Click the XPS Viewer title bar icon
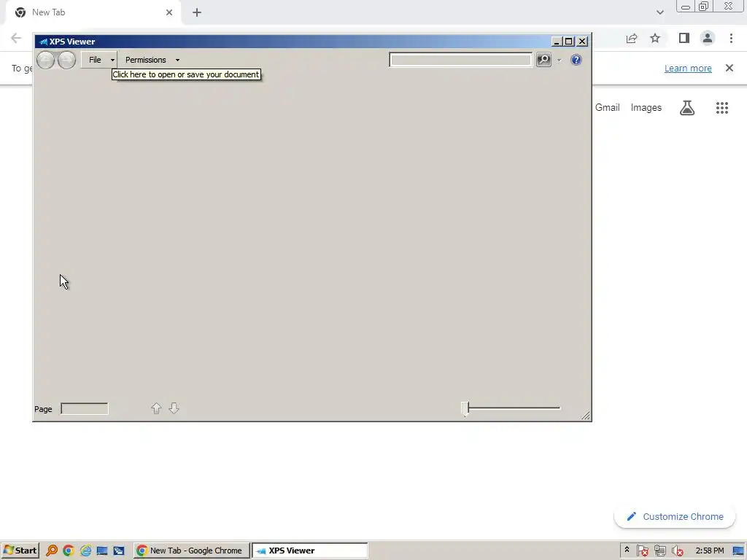The width and height of the screenshot is (747, 560). tap(43, 42)
